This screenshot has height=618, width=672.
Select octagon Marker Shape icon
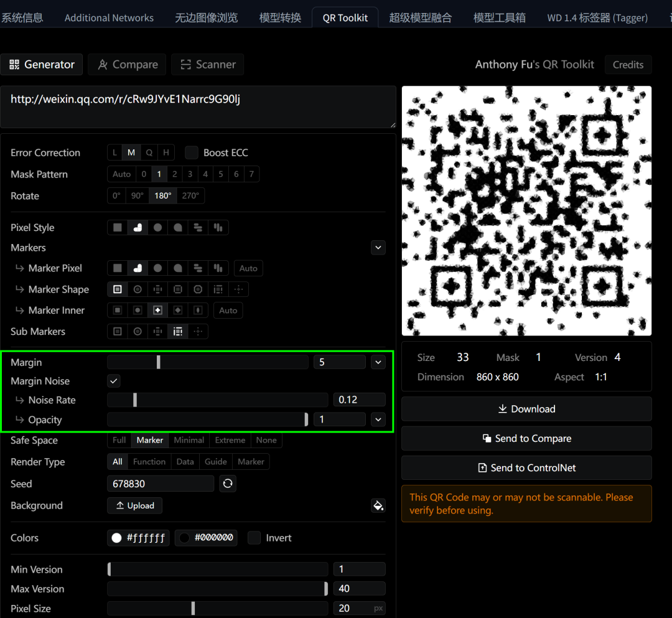point(198,289)
